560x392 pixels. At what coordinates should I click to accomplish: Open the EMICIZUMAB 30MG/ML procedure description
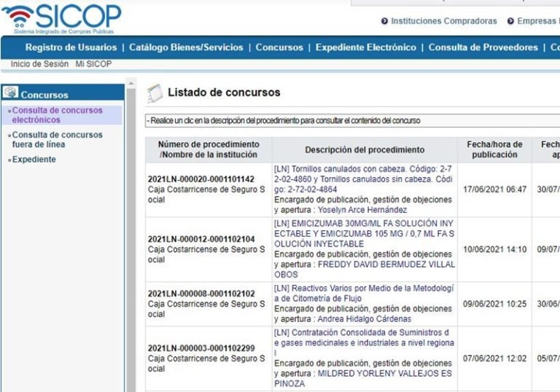[x=365, y=234]
